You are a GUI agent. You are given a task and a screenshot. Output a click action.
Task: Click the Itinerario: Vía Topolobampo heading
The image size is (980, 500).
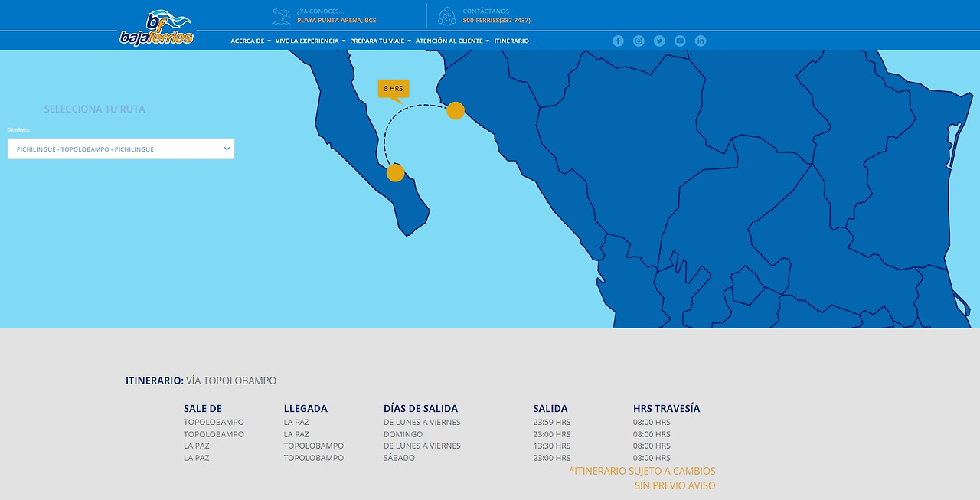click(x=201, y=381)
